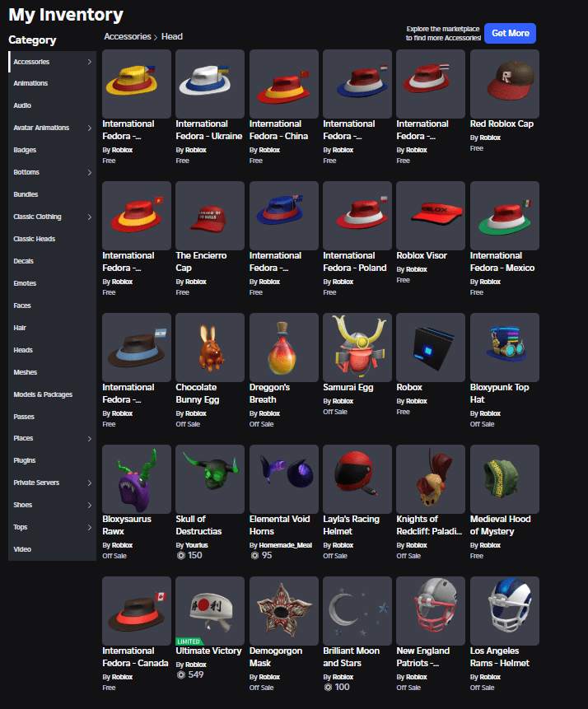
Task: Select the Demogorgon Mask image
Action: point(283,611)
